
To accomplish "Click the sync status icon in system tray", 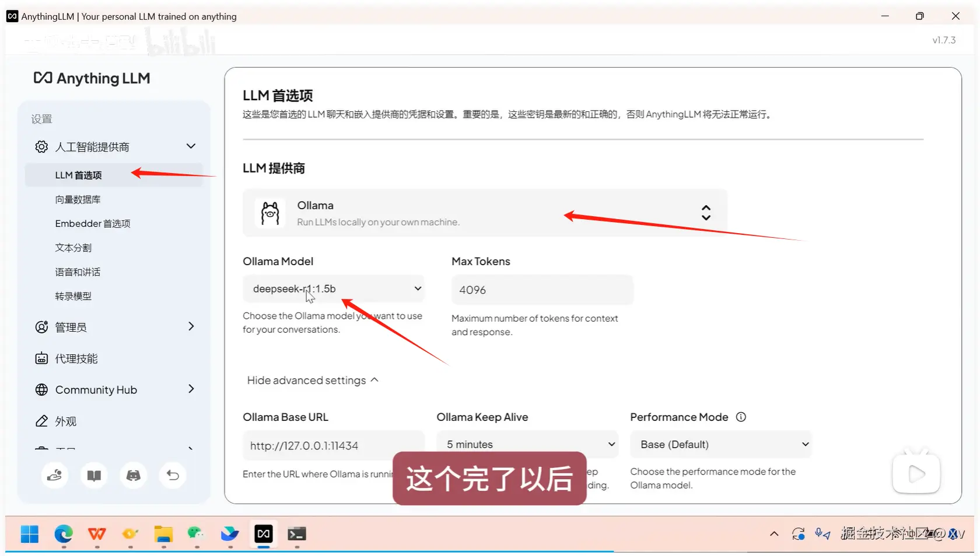I will click(x=799, y=534).
